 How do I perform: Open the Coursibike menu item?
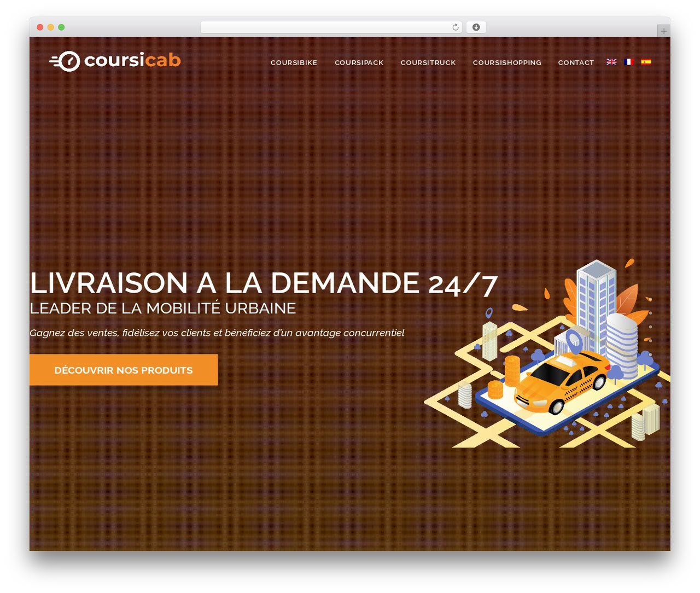[x=294, y=63]
